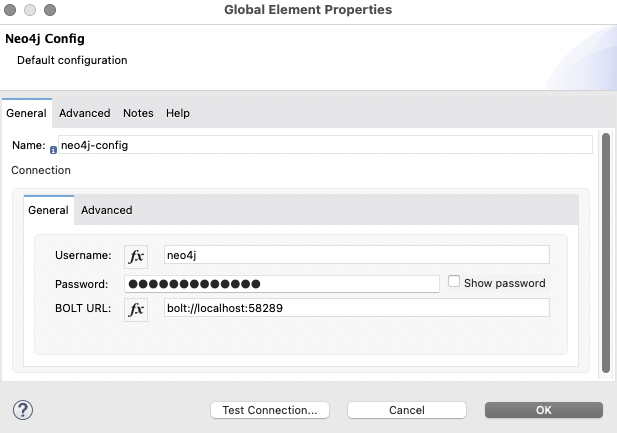
Task: Edit the BOLT URL input field
Action: [x=357, y=308]
